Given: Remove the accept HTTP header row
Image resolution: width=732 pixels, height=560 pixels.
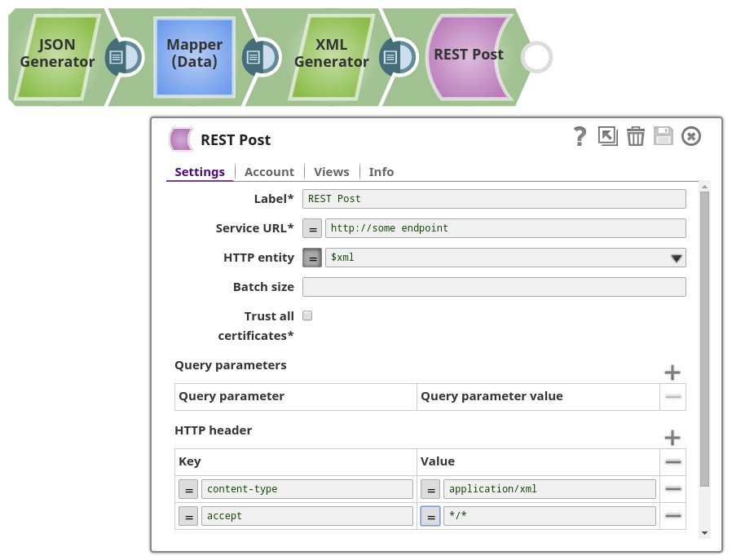Looking at the screenshot, I should click(673, 516).
